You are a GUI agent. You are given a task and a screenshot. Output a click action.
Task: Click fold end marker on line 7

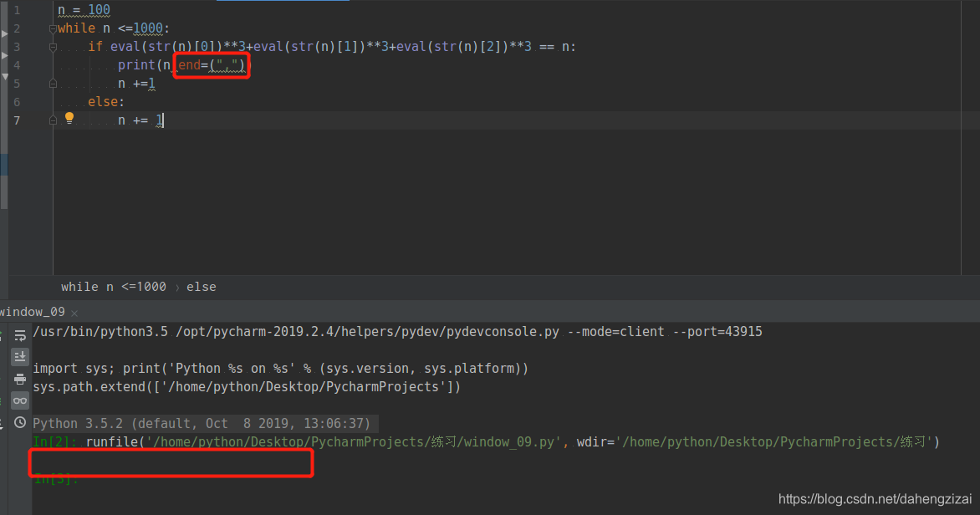point(54,120)
